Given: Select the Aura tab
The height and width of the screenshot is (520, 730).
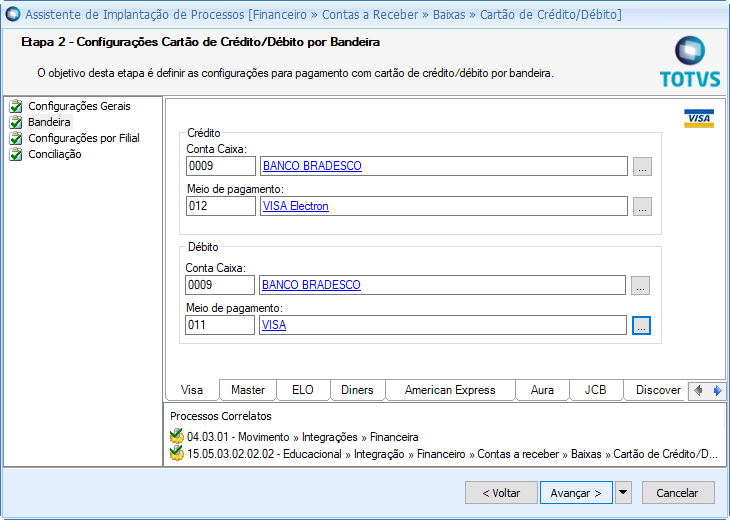Looking at the screenshot, I should [542, 390].
